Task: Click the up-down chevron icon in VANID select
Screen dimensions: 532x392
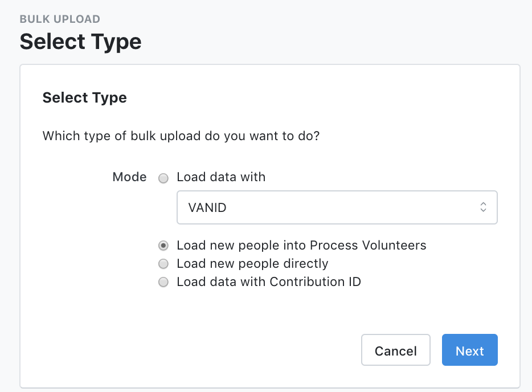Action: pyautogui.click(x=483, y=207)
